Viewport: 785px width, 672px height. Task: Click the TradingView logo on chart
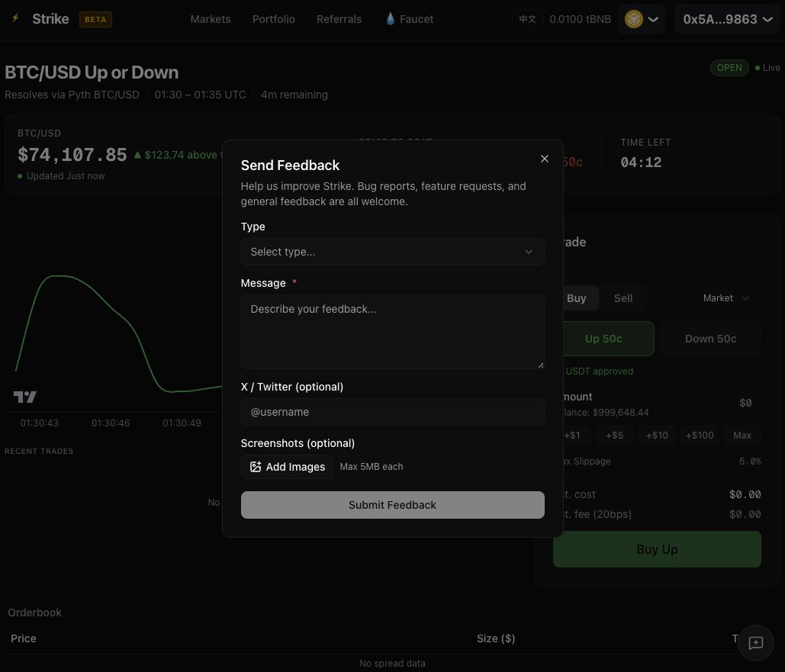pyautogui.click(x=25, y=397)
